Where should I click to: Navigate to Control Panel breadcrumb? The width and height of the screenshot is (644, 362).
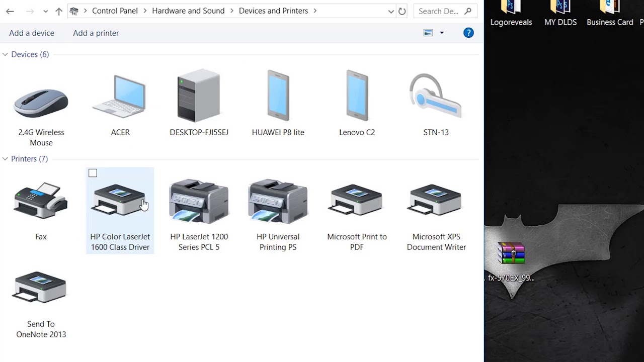(115, 11)
